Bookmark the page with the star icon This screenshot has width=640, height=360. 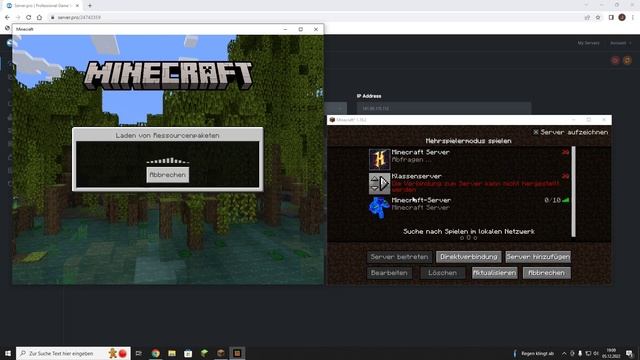click(x=598, y=18)
